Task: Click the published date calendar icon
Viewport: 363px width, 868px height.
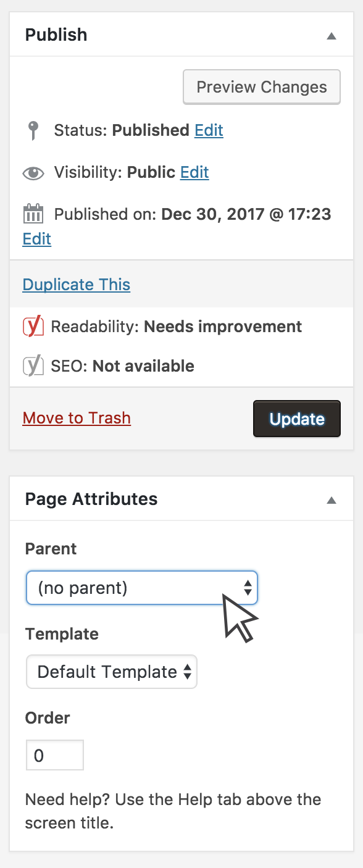Action: click(33, 214)
